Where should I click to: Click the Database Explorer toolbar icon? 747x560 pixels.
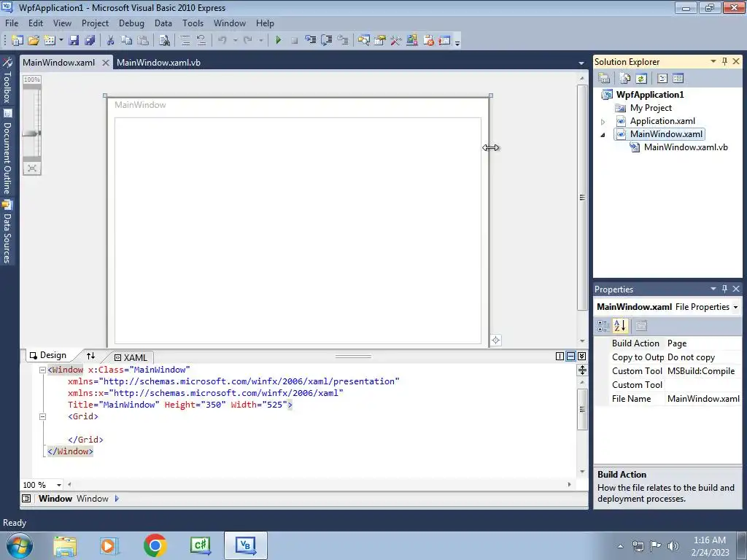click(x=412, y=41)
